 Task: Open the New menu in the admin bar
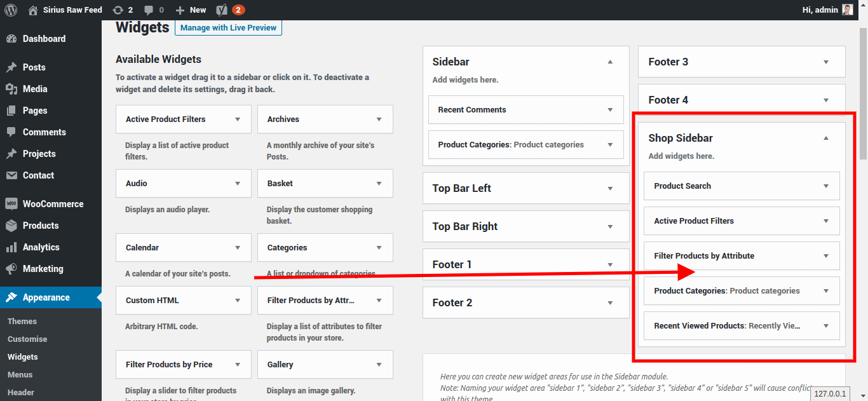coord(190,10)
